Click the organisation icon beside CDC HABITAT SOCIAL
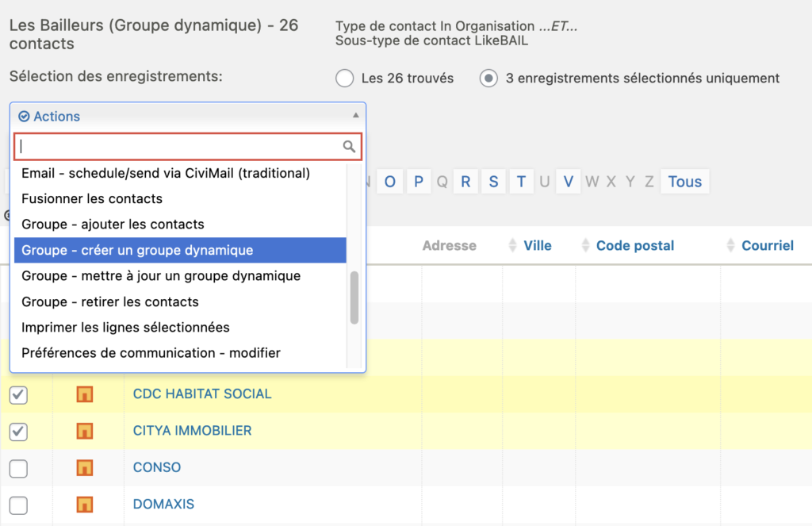The width and height of the screenshot is (812, 526). pos(84,394)
